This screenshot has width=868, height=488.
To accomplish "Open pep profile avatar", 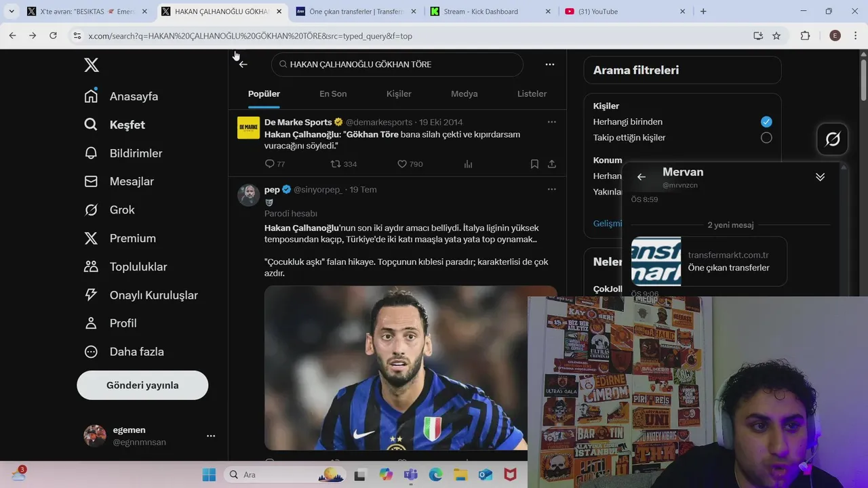I will tap(248, 195).
